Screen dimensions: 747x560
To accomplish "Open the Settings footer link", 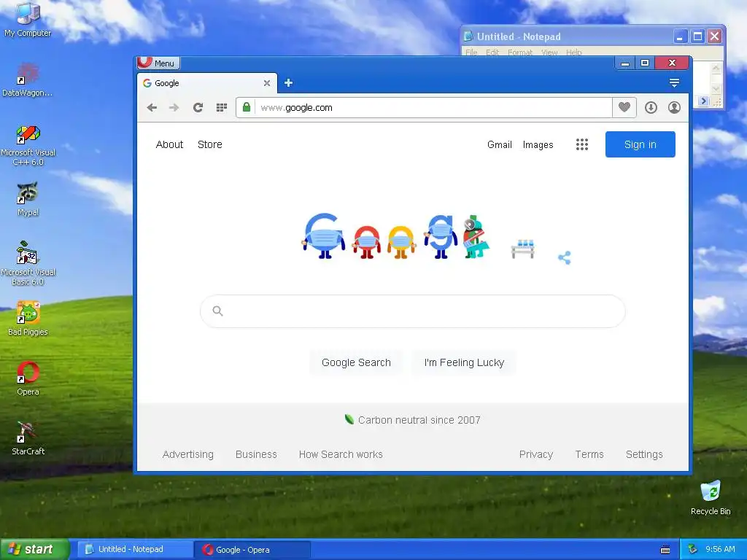I will tap(644, 454).
